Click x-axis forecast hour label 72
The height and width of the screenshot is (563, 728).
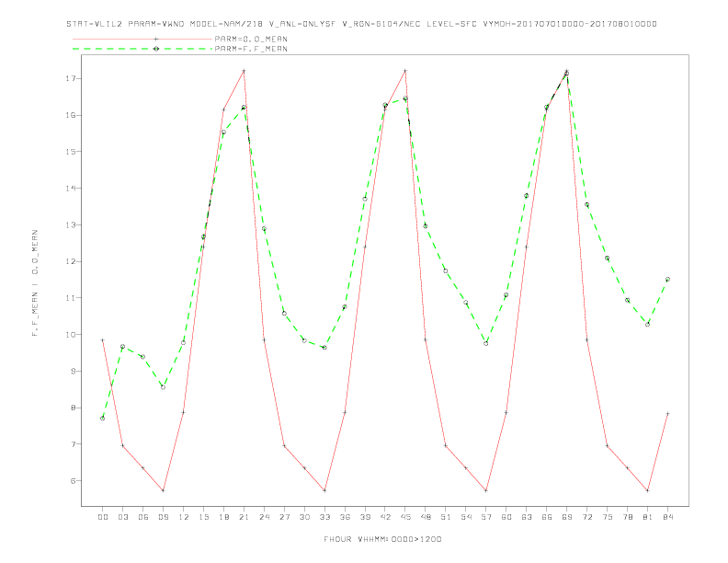coord(587,517)
